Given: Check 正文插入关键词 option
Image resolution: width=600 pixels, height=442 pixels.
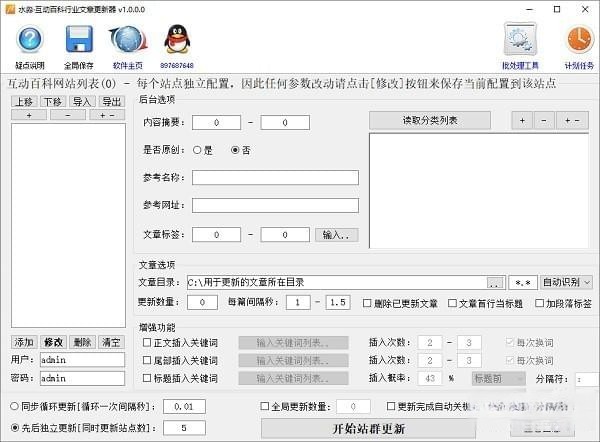Looking at the screenshot, I should tap(147, 342).
